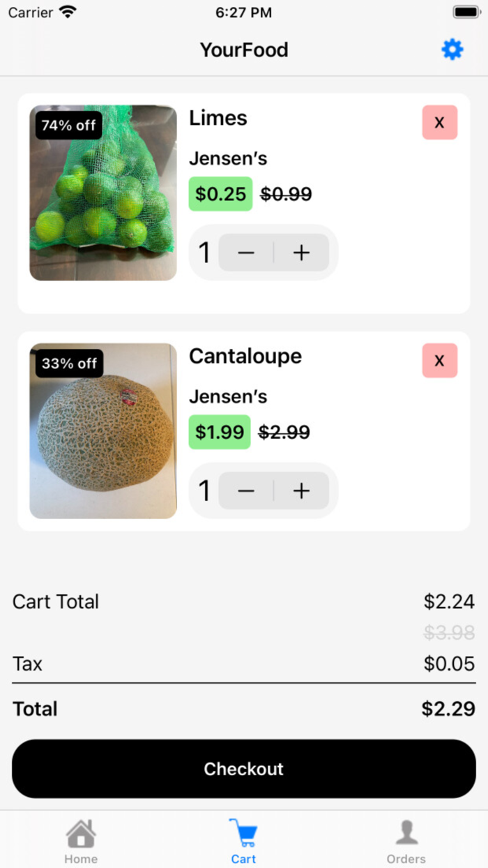This screenshot has width=488, height=868.
Task: Tap the minus icon for Limes
Action: point(245,252)
